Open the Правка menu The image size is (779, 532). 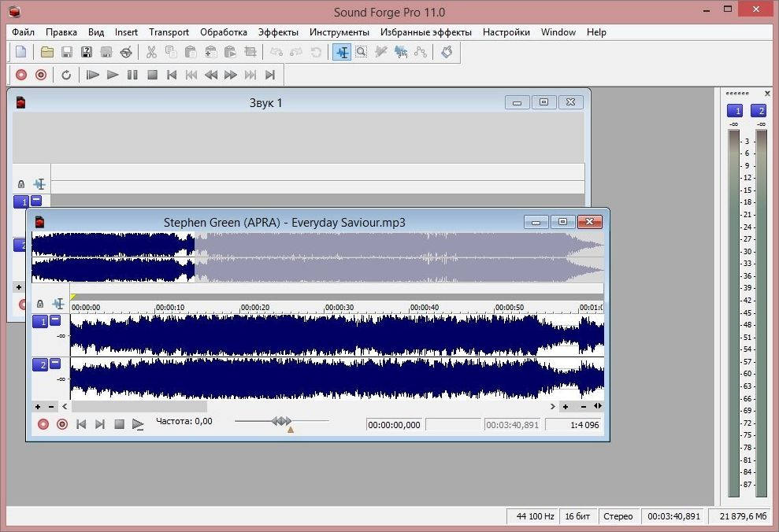point(61,32)
